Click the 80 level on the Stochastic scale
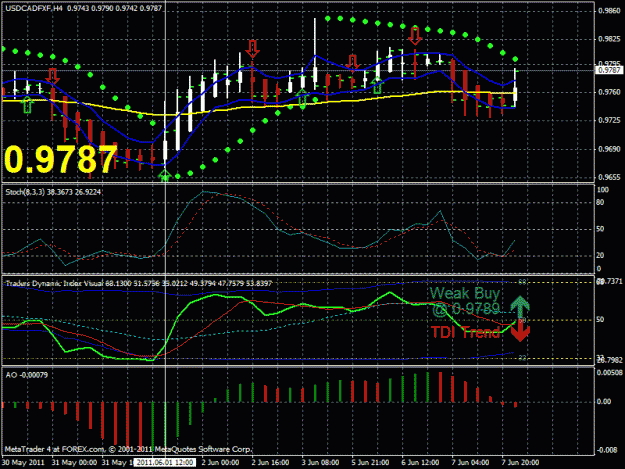The width and height of the screenshot is (625, 469). [601, 202]
